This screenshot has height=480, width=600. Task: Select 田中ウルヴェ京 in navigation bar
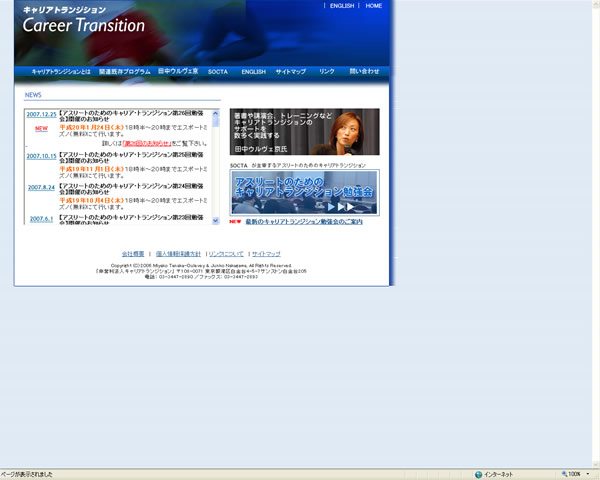(x=178, y=72)
